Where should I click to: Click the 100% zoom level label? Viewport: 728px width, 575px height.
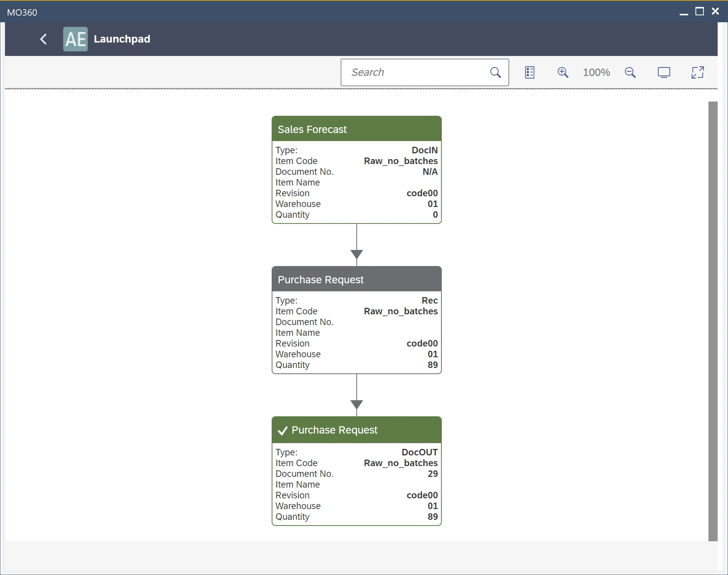click(x=596, y=72)
